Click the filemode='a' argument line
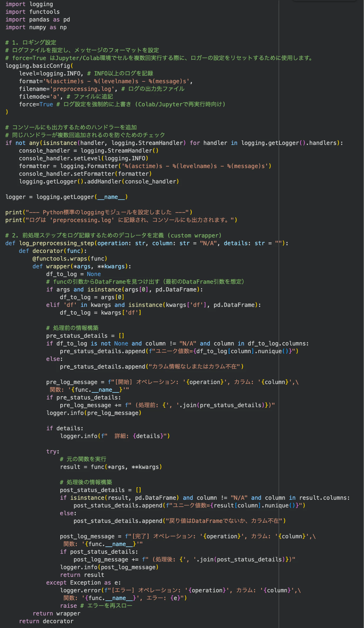The height and width of the screenshot is (628, 364). (66, 97)
